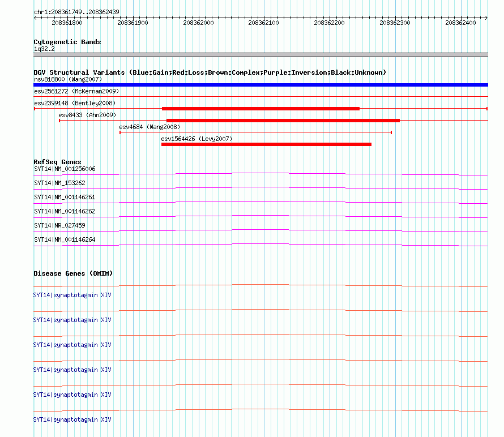504x437 pixels.
Task: Open transcript SYT14|NM_001146264
Action: pyautogui.click(x=65, y=239)
